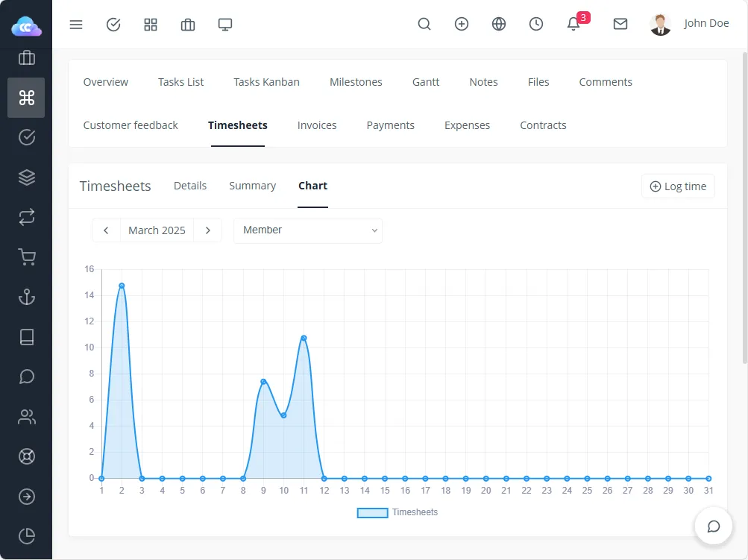Click the notification bell icon
Viewport: 748px width, 560px height.
pos(573,25)
